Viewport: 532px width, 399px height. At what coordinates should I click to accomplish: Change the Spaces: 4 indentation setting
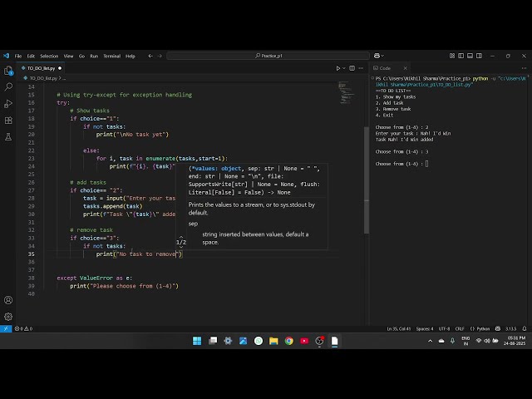point(425,328)
